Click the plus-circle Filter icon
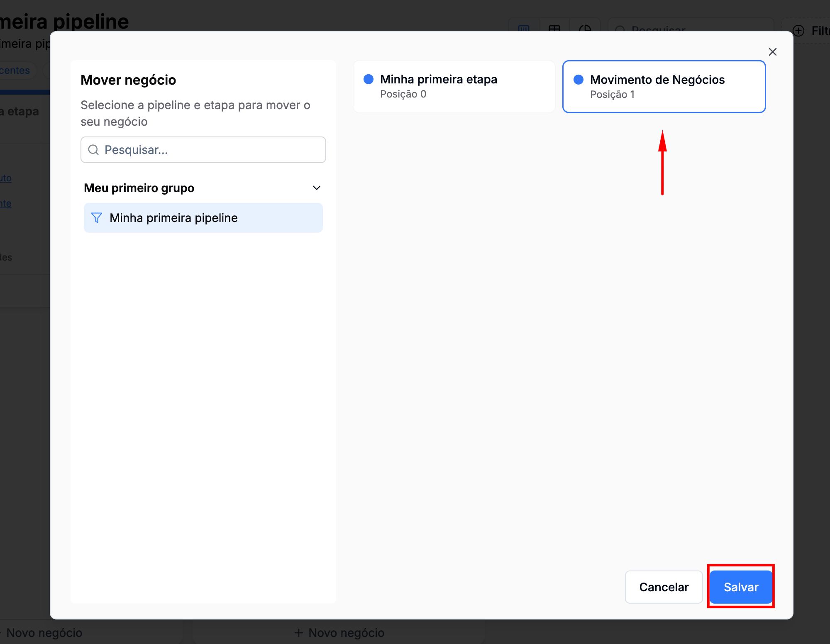Image resolution: width=830 pixels, height=644 pixels. point(798,30)
